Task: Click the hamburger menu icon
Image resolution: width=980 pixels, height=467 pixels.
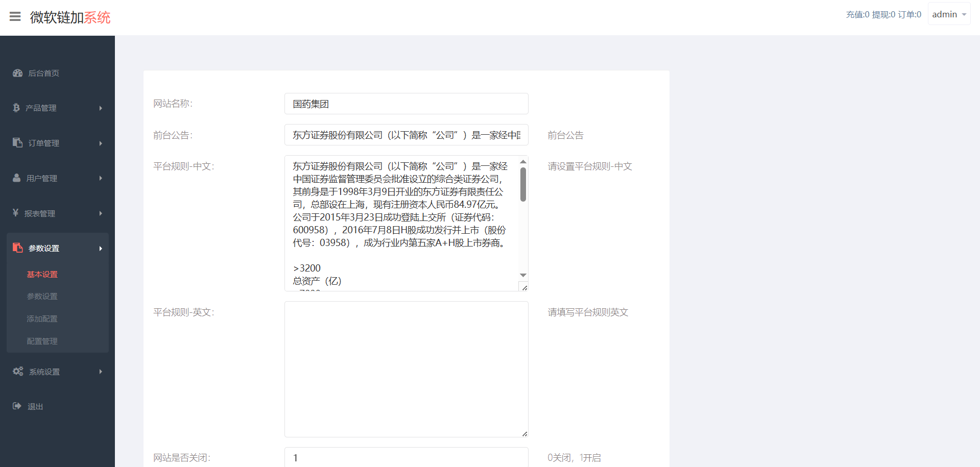Action: point(15,17)
